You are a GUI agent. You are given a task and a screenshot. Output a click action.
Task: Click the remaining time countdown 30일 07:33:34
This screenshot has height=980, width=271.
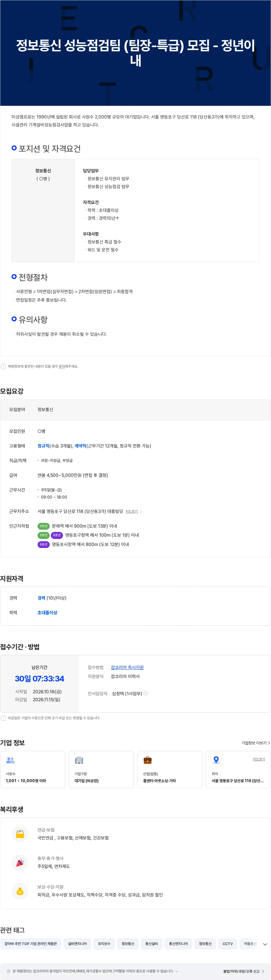(x=40, y=679)
